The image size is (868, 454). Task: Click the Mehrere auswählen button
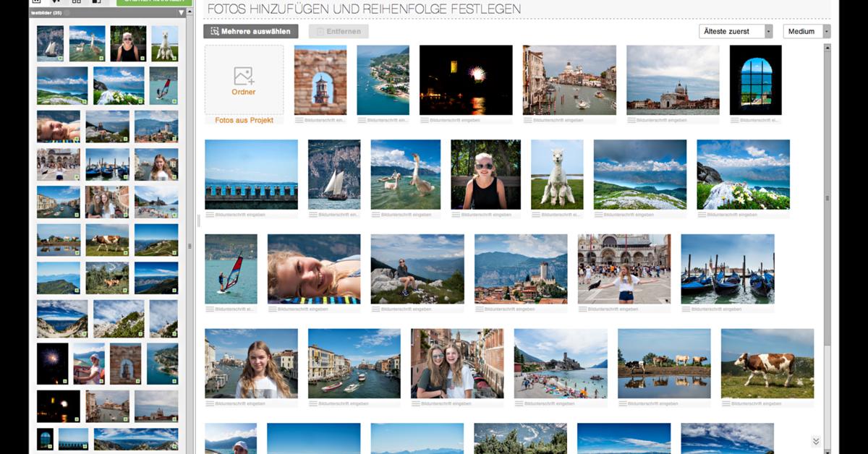[251, 31]
